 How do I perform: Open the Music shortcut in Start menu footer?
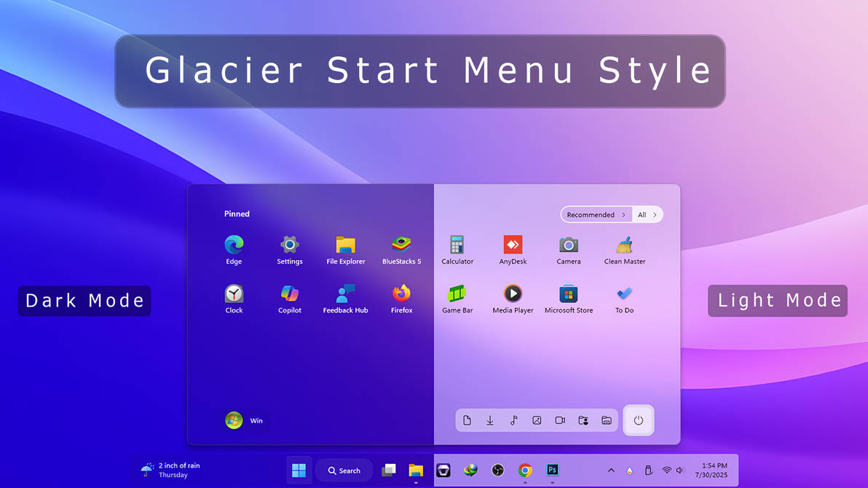point(513,420)
